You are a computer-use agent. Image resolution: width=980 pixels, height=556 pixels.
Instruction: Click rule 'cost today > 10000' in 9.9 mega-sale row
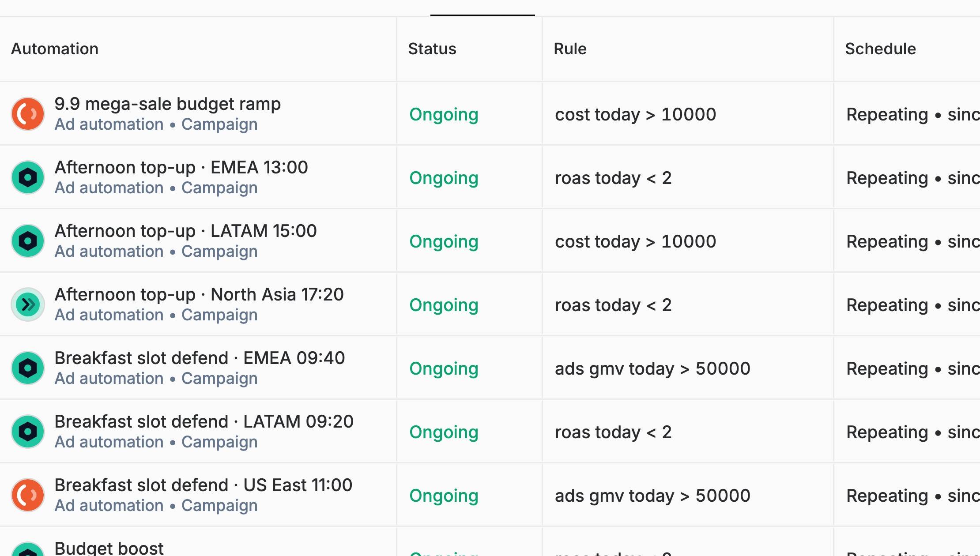636,115
